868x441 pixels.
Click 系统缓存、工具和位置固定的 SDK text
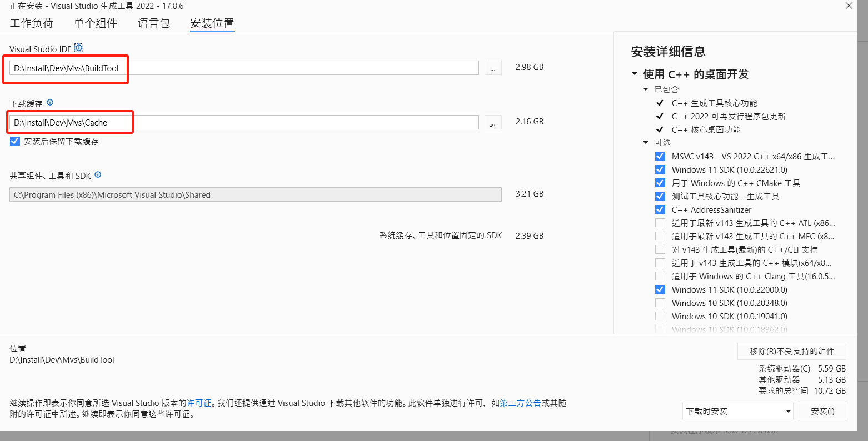[x=441, y=236]
